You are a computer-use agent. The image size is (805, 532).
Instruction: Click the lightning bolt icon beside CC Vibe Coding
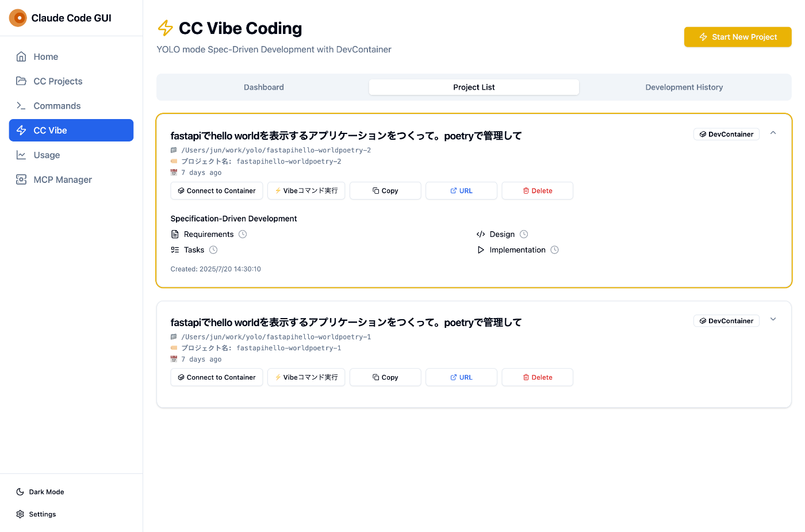pos(166,28)
